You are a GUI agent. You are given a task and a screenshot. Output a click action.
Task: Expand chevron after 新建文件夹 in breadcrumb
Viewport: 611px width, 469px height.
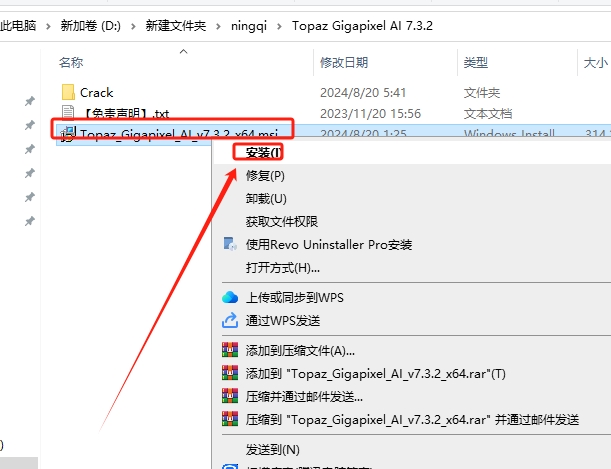point(218,26)
